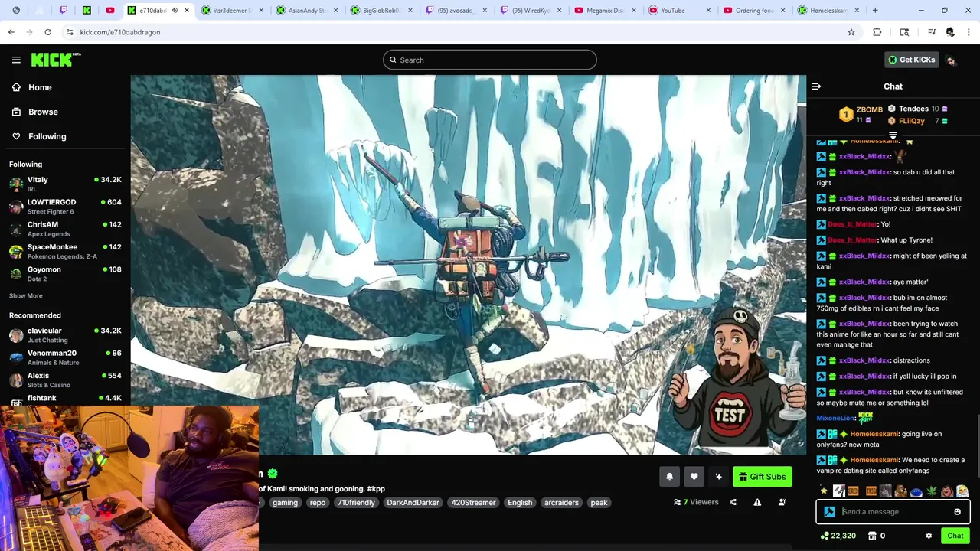
Task: Click the 420Streamer tag
Action: coord(473,503)
